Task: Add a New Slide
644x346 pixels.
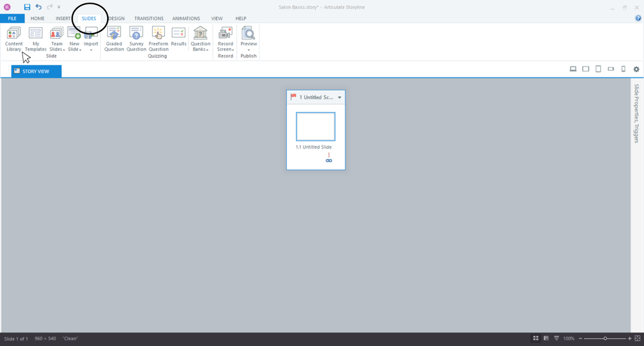Action: pos(74,39)
